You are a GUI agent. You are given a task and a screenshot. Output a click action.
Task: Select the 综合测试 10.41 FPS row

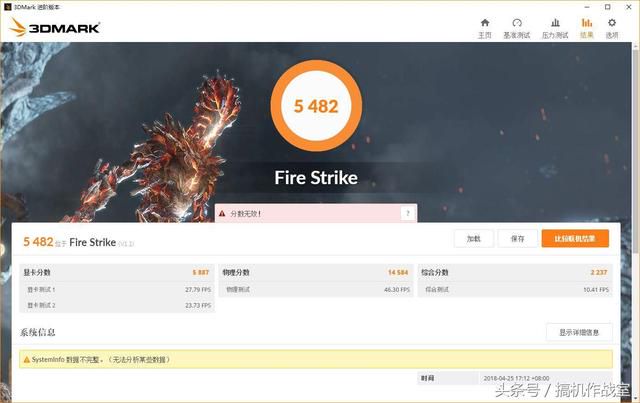[515, 289]
